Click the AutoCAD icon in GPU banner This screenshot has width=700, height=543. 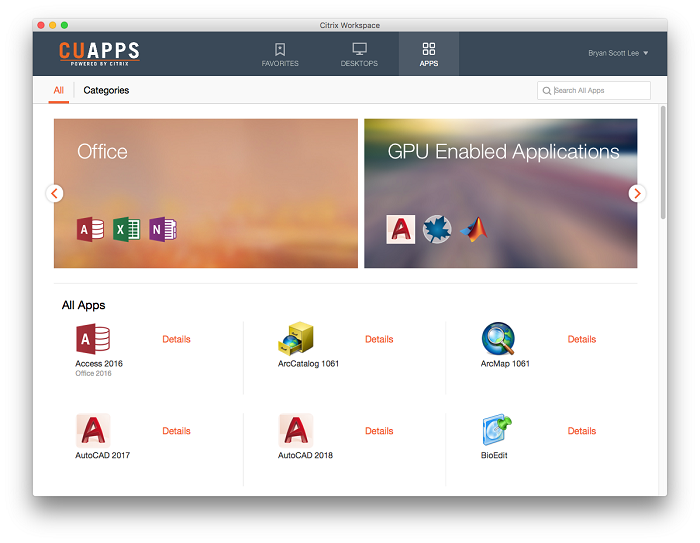(400, 230)
